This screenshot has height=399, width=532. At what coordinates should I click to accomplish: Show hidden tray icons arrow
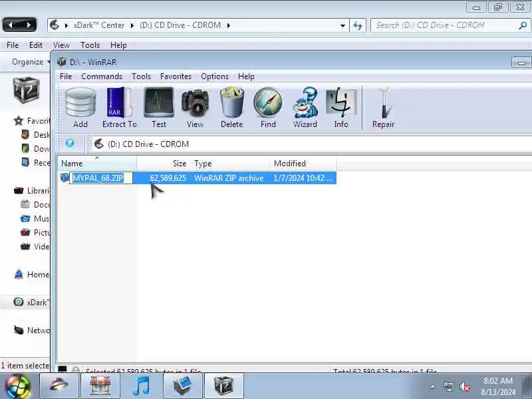click(x=433, y=386)
